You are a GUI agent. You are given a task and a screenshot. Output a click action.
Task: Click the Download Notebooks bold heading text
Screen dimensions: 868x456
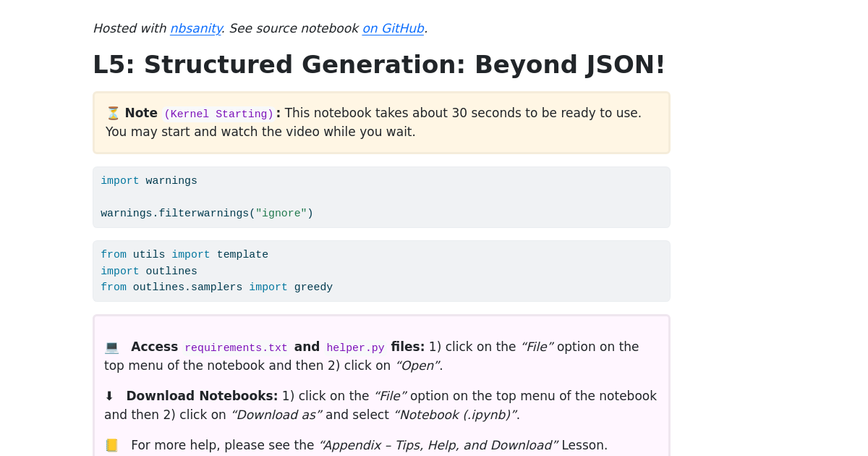(201, 395)
